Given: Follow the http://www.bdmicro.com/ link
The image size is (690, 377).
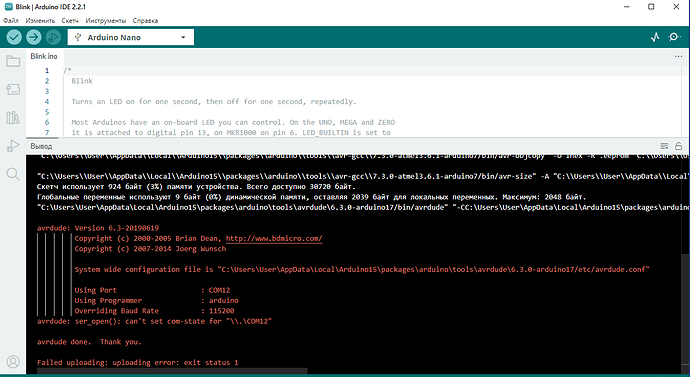Looking at the screenshot, I should pos(274,238).
